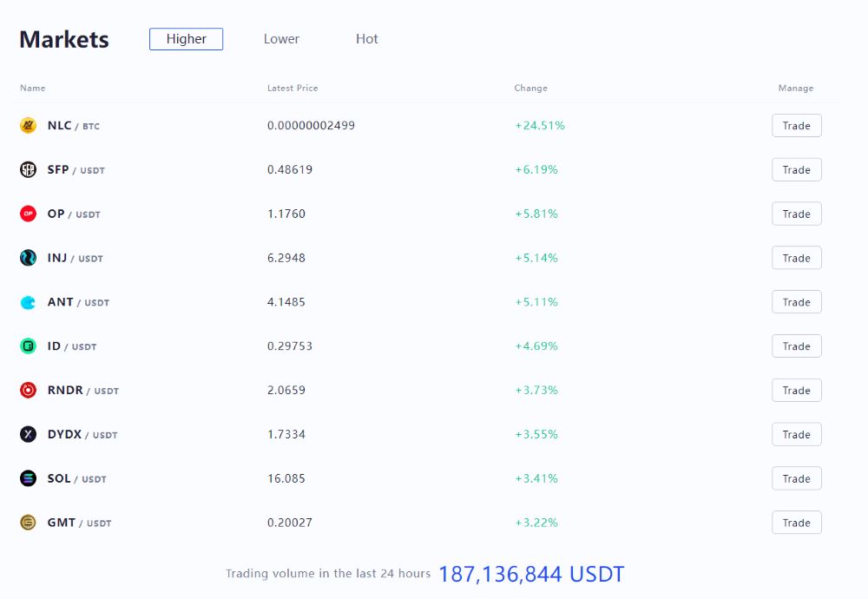The image size is (868, 599).
Task: Hit Trade button in the INJ row
Action: (x=796, y=258)
